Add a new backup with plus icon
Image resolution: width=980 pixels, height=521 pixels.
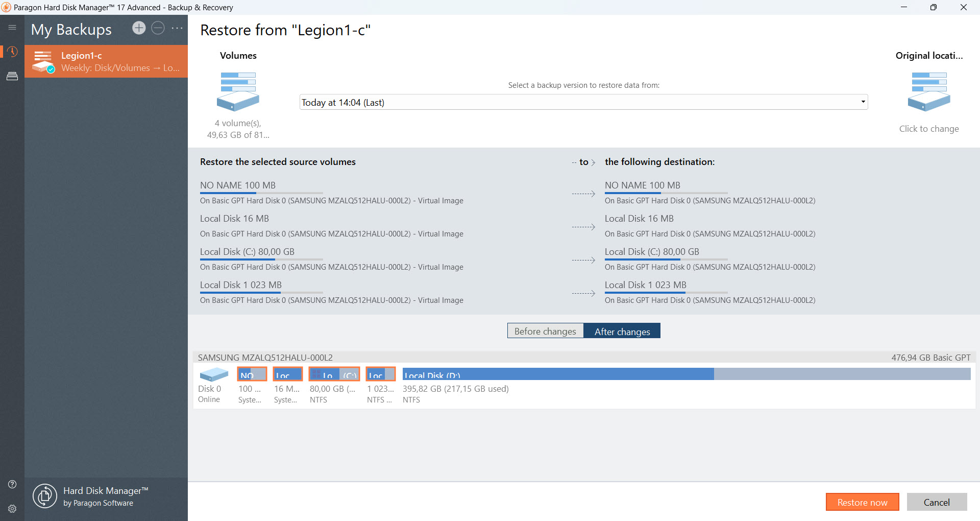tap(139, 28)
